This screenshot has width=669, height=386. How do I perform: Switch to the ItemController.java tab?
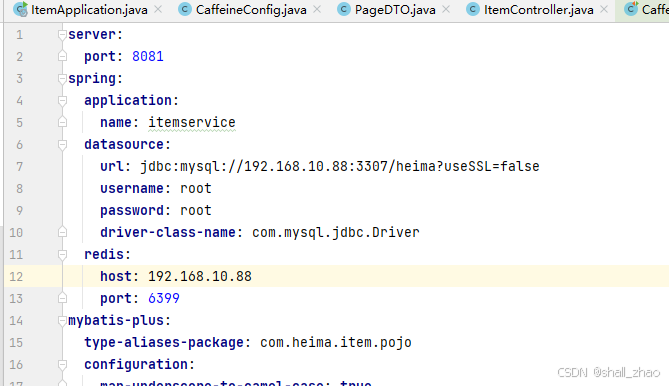[538, 9]
